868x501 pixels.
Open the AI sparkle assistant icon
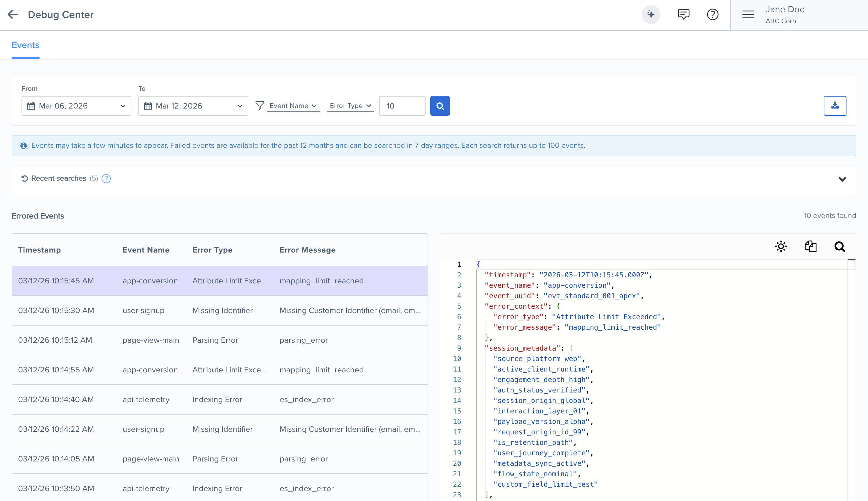click(x=651, y=15)
